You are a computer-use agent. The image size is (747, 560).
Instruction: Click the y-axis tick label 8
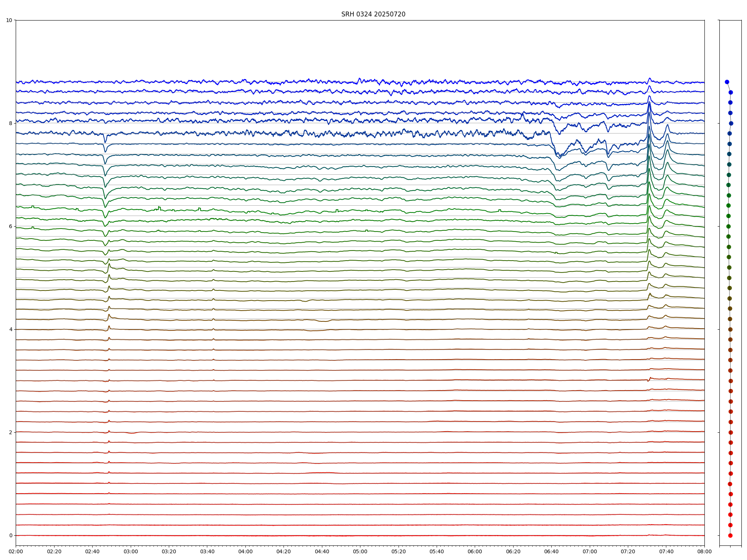(10, 123)
